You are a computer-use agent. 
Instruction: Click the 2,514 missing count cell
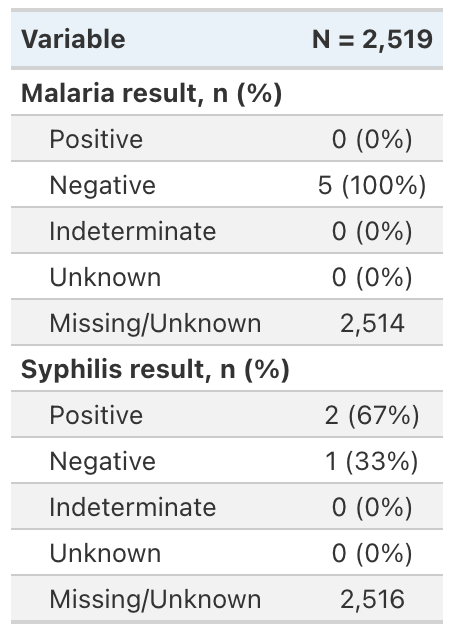click(372, 323)
